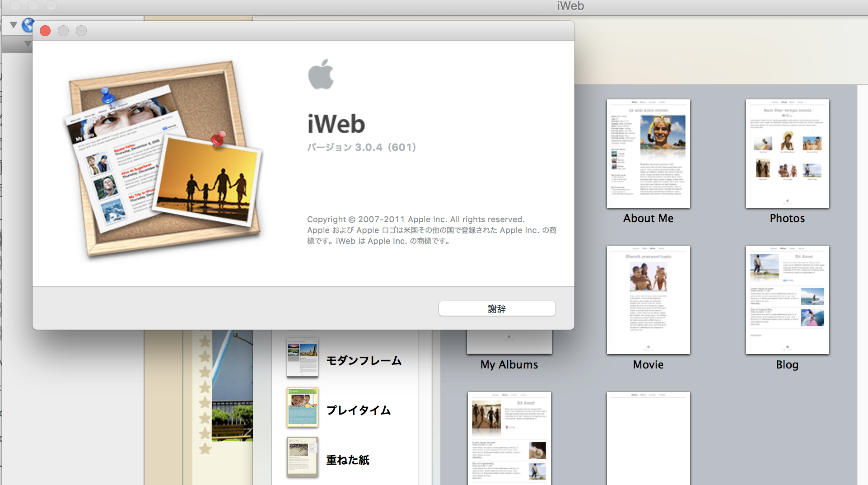Select the My Albums page template
This screenshot has height=485, width=868.
509,342
